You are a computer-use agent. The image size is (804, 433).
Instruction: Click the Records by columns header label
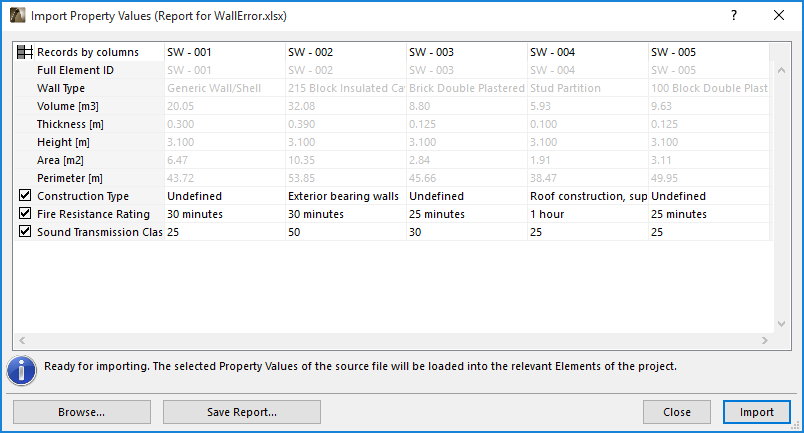88,52
